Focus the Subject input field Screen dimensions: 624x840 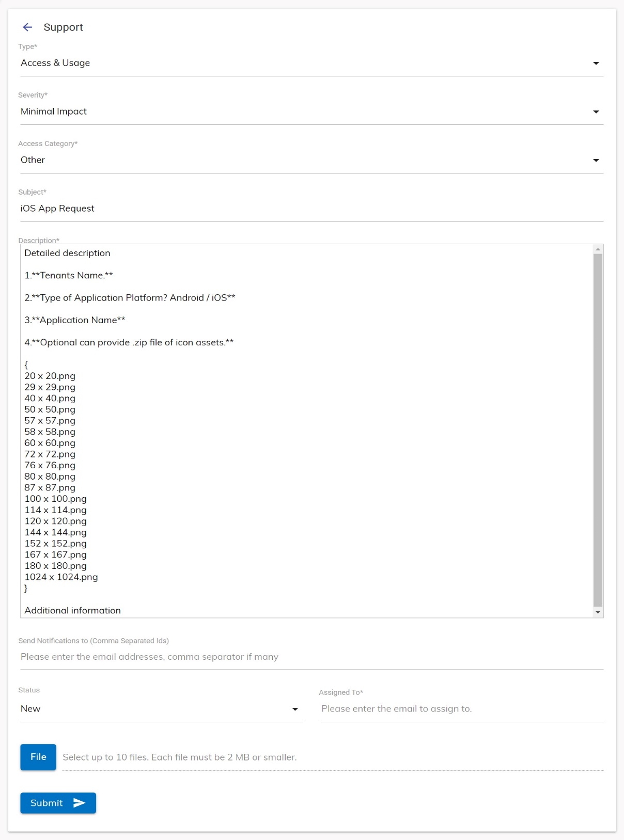pyautogui.click(x=310, y=209)
